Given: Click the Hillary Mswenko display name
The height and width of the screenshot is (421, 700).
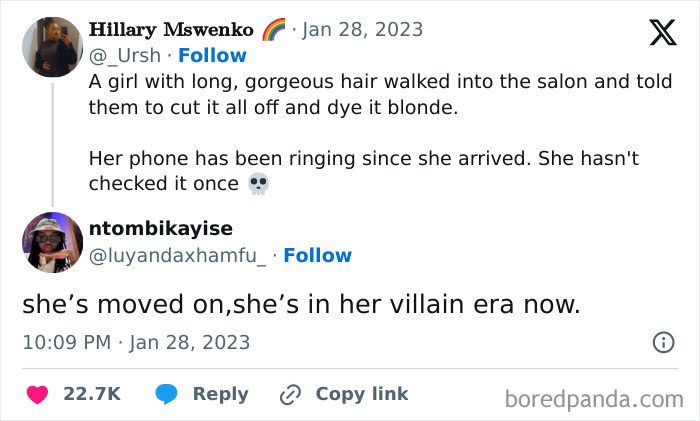Looking at the screenshot, I should 170,29.
